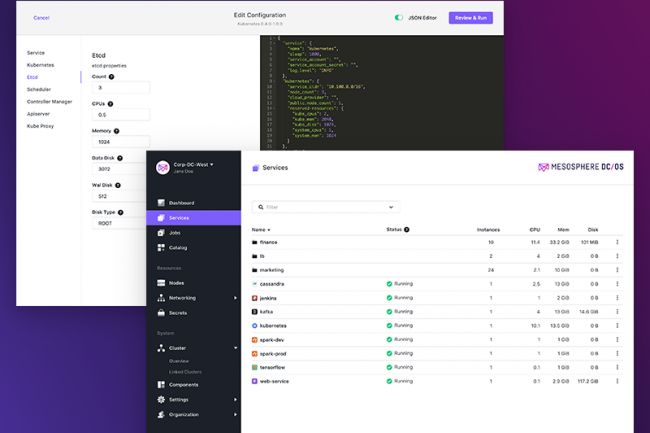Expand the Networking submenu arrow
Image resolution: width=650 pixels, height=433 pixels.
pyautogui.click(x=235, y=298)
